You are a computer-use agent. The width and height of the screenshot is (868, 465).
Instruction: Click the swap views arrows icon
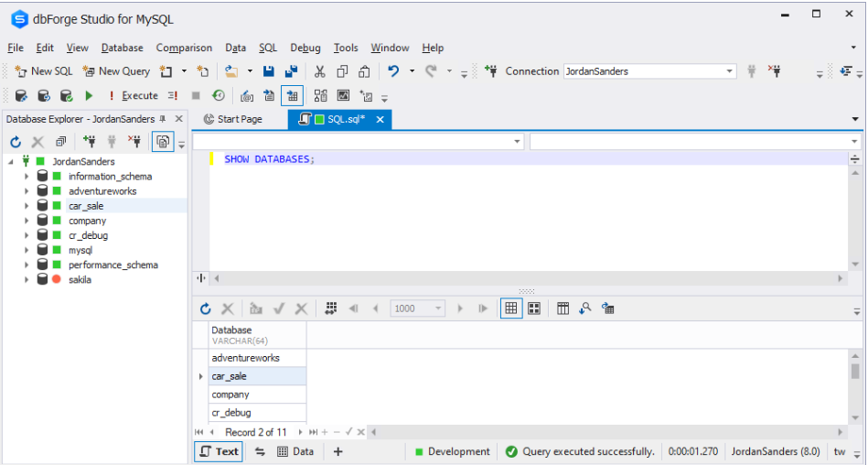click(260, 451)
